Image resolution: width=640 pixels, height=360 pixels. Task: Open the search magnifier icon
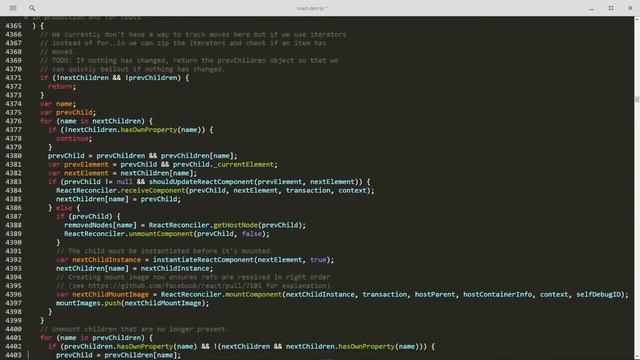[32, 8]
